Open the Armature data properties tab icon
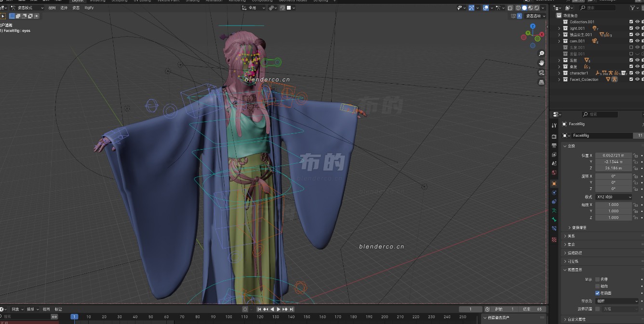644x324 pixels. (554, 211)
